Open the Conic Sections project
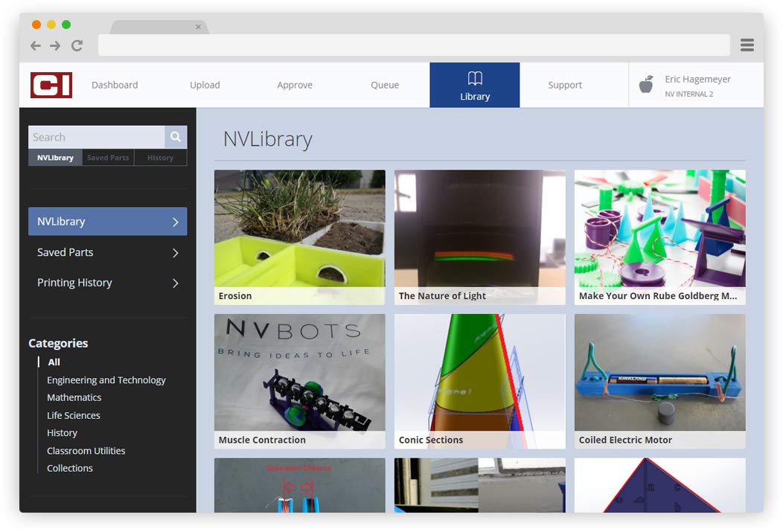This screenshot has height=532, width=783. pos(480,381)
